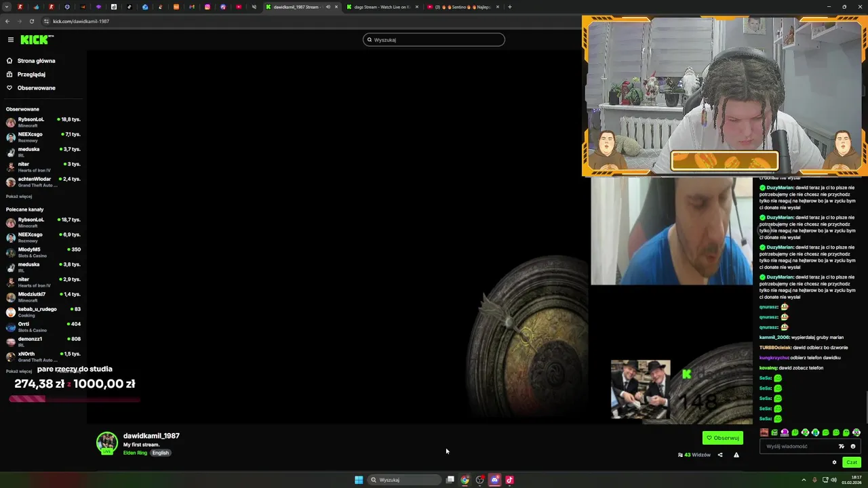Viewport: 868px width, 488px height.
Task: Open the Gmail pinned tab
Action: [x=192, y=7]
